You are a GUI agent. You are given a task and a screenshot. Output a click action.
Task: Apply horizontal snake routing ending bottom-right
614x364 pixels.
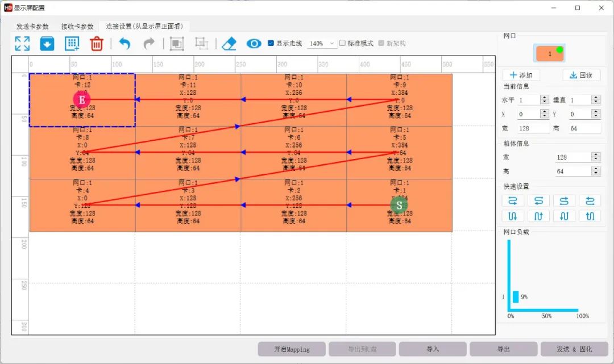513,201
